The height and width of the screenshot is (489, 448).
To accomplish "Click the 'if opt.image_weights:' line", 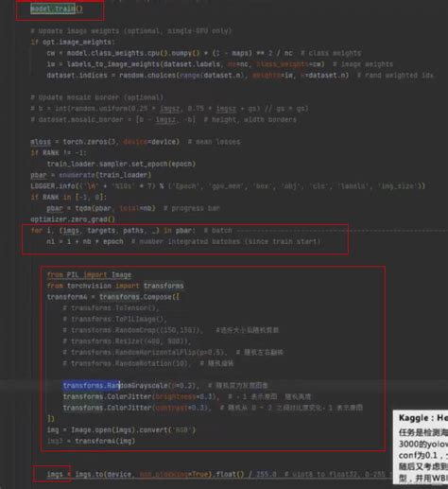I will [73, 42].
